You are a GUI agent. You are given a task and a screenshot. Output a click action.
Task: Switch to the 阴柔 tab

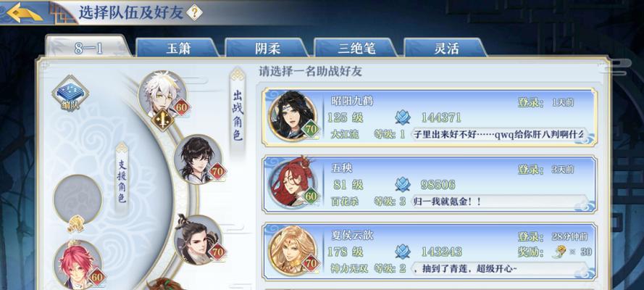click(267, 49)
